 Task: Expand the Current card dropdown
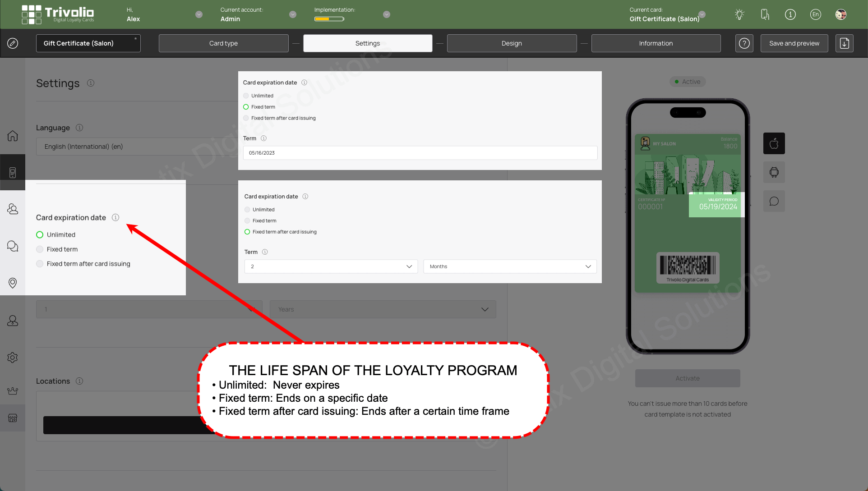coord(702,14)
